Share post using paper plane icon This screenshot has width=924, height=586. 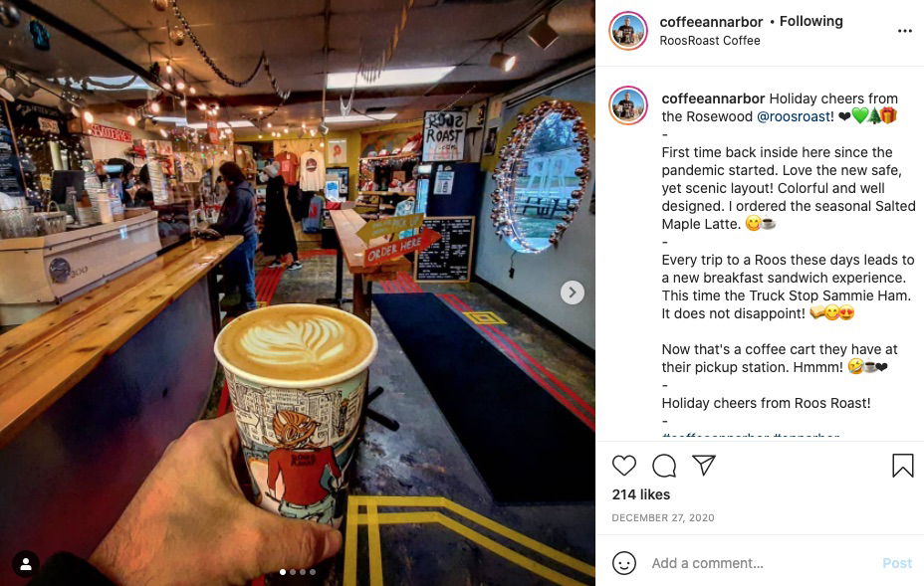point(704,465)
